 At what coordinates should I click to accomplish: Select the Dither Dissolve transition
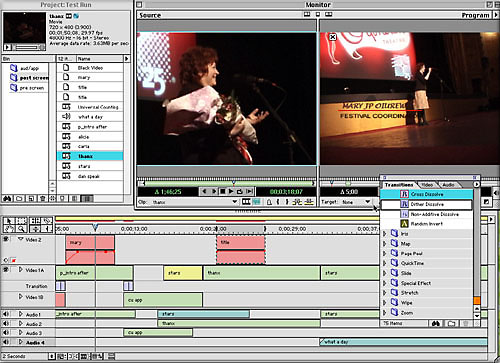click(x=427, y=204)
